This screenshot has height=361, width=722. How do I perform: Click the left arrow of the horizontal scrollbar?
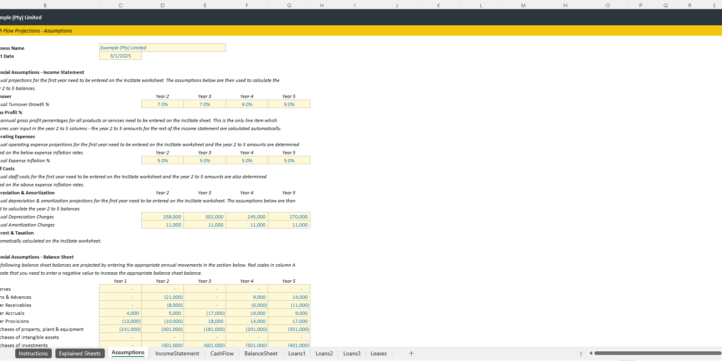point(590,353)
